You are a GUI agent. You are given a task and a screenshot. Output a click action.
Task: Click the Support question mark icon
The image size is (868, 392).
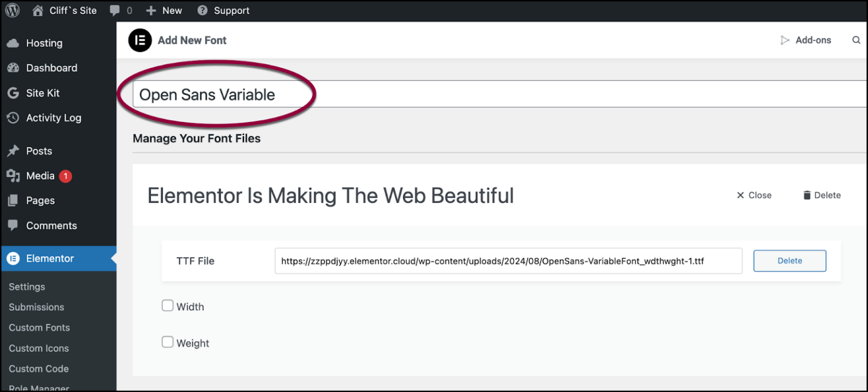pyautogui.click(x=201, y=10)
